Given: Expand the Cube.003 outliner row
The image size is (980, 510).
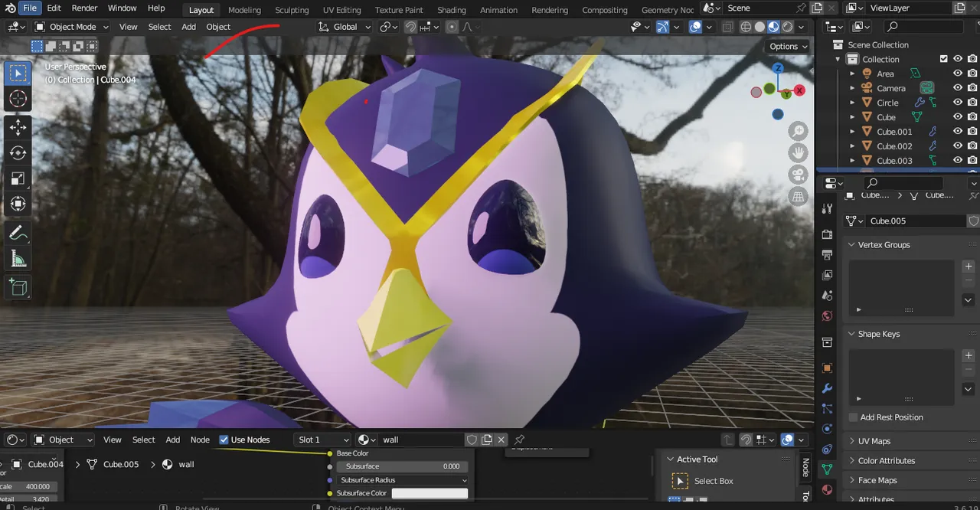Looking at the screenshot, I should tap(852, 161).
